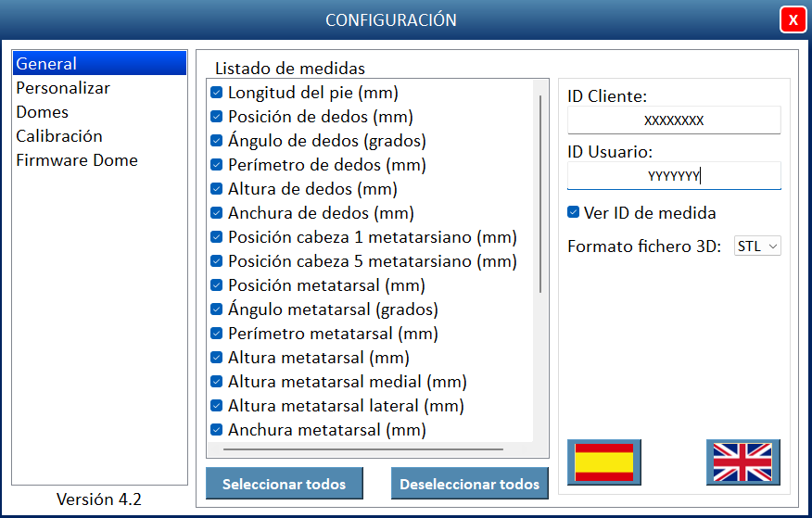Image resolution: width=812 pixels, height=518 pixels.
Task: Switch language using the British flag icon
Action: tap(742, 461)
